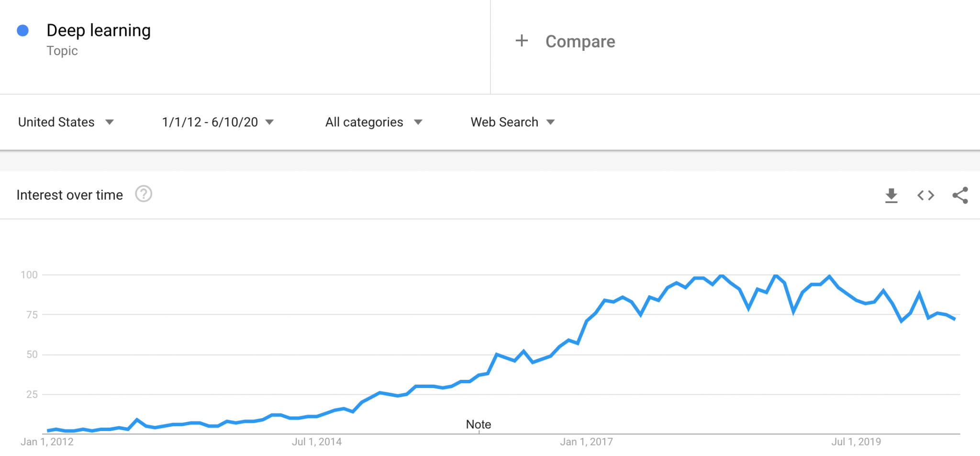Click the Jan 1, 2017 axis label
980x456 pixels.
pyautogui.click(x=586, y=442)
